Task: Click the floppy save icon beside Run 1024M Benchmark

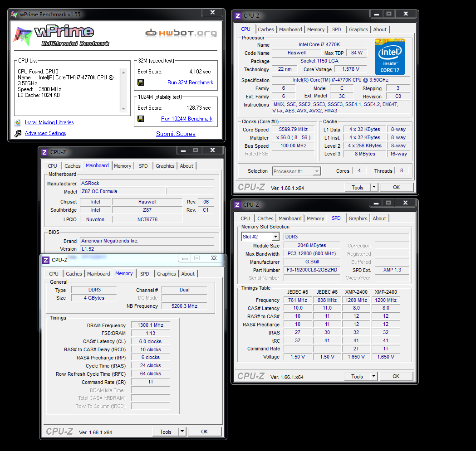Action: (x=141, y=119)
